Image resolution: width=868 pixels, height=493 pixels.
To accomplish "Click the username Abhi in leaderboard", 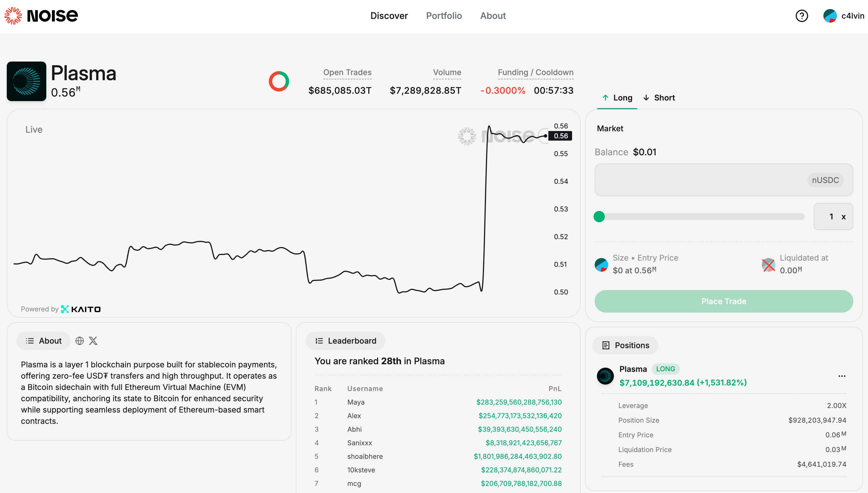I will pos(354,429).
